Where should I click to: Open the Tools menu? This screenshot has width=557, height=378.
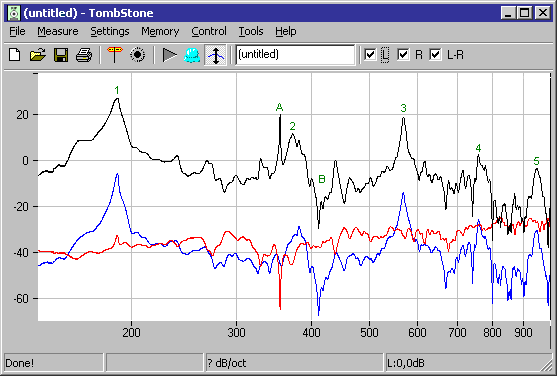[251, 31]
